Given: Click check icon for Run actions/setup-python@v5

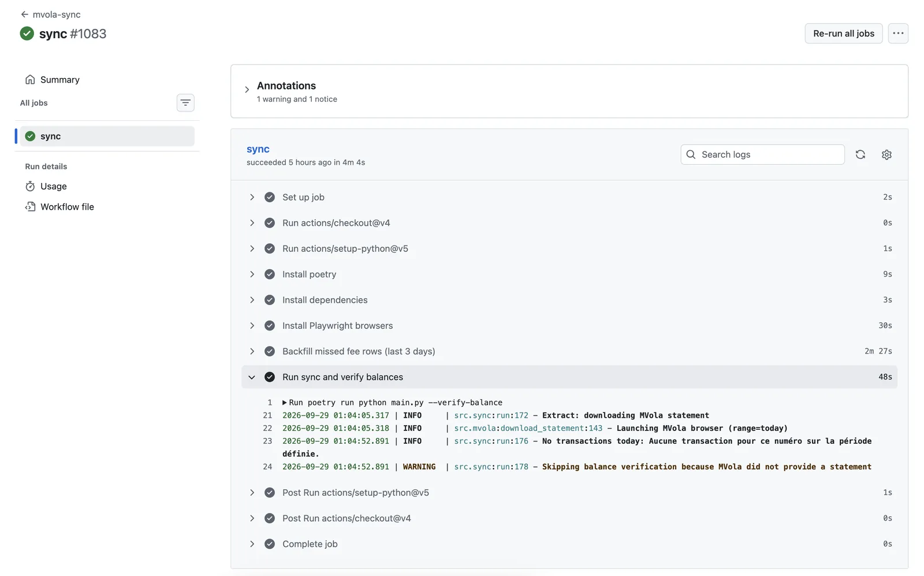Looking at the screenshot, I should 270,248.
